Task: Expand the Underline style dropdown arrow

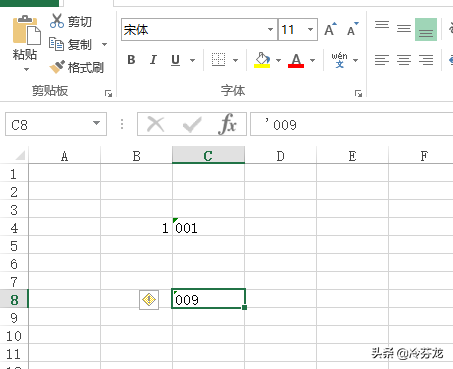Action: pos(192,60)
